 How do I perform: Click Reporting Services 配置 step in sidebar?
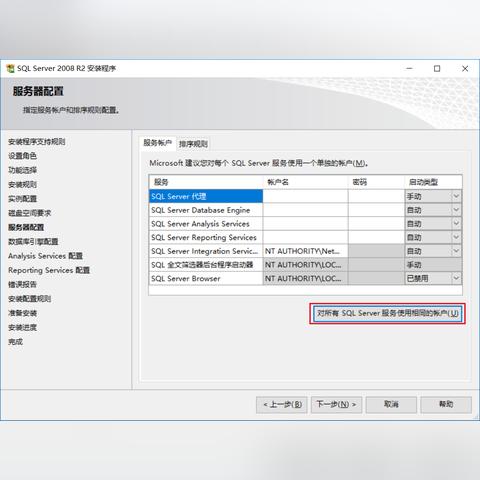pyautogui.click(x=49, y=270)
